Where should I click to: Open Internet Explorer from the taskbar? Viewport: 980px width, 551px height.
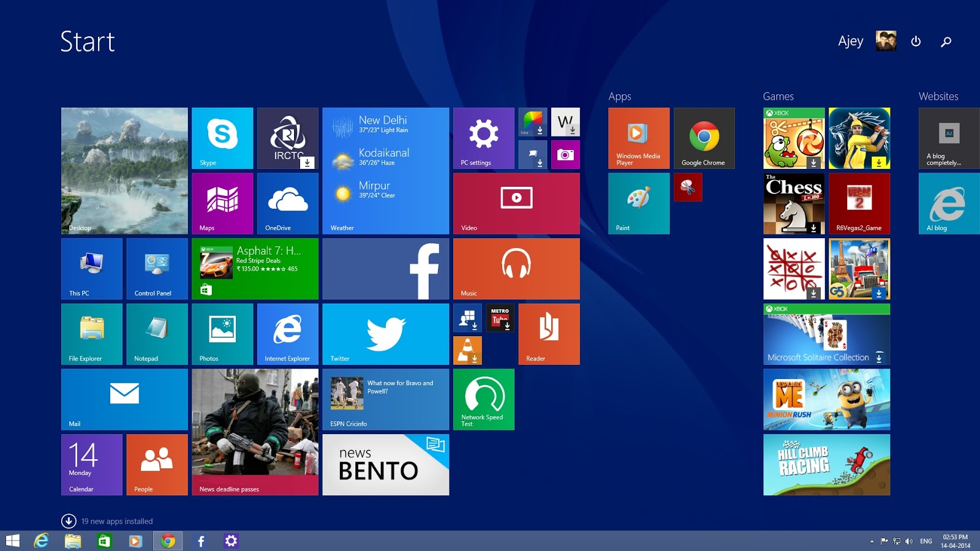(x=41, y=541)
